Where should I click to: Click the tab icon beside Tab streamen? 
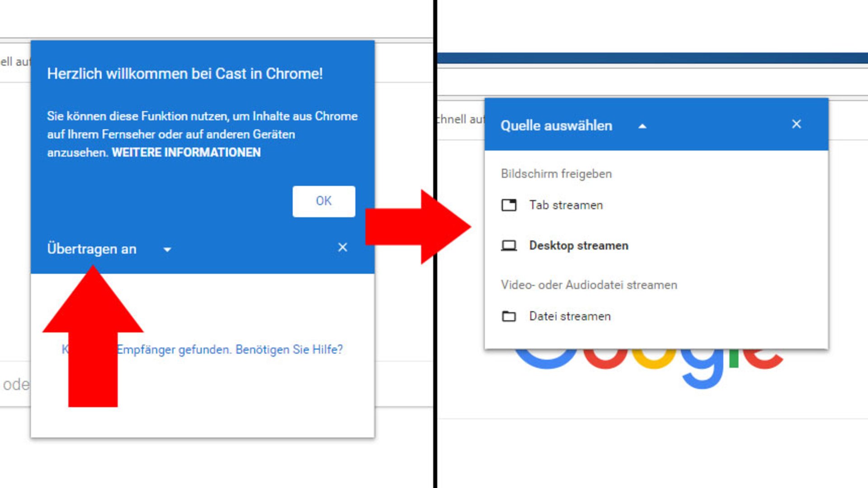(509, 205)
